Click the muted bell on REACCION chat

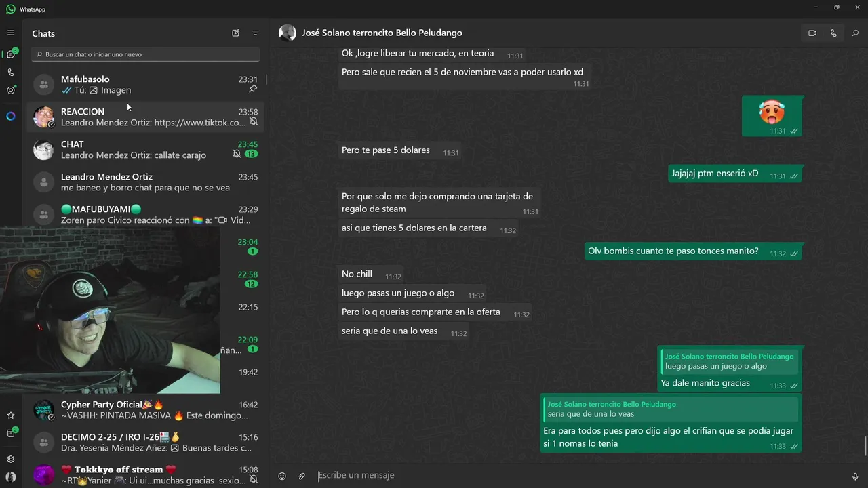(x=253, y=122)
